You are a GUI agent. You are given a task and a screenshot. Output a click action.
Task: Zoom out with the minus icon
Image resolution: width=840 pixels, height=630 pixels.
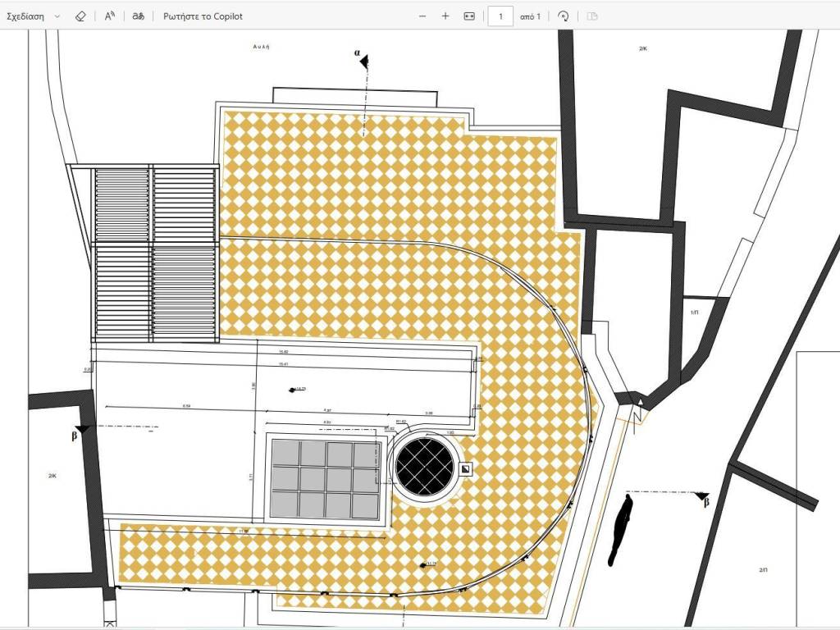pos(422,16)
